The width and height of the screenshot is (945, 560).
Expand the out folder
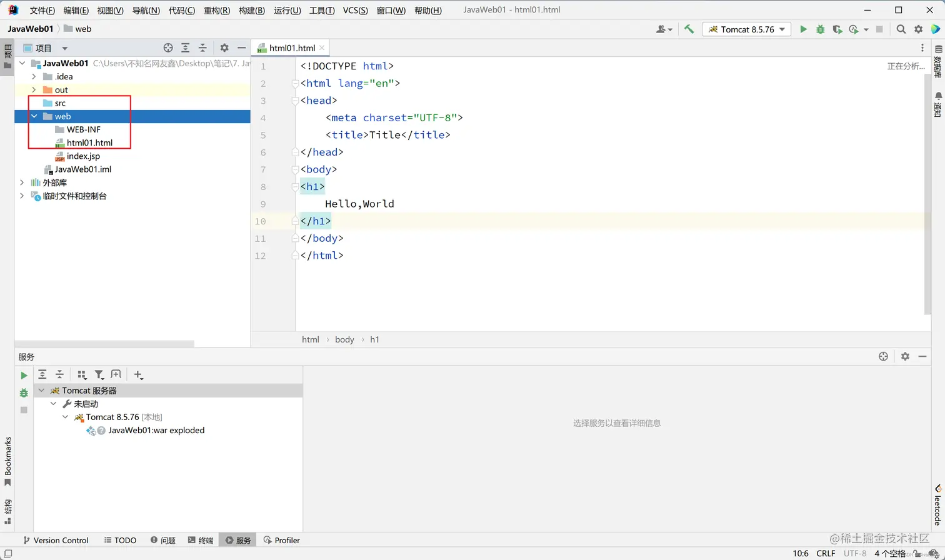click(34, 89)
